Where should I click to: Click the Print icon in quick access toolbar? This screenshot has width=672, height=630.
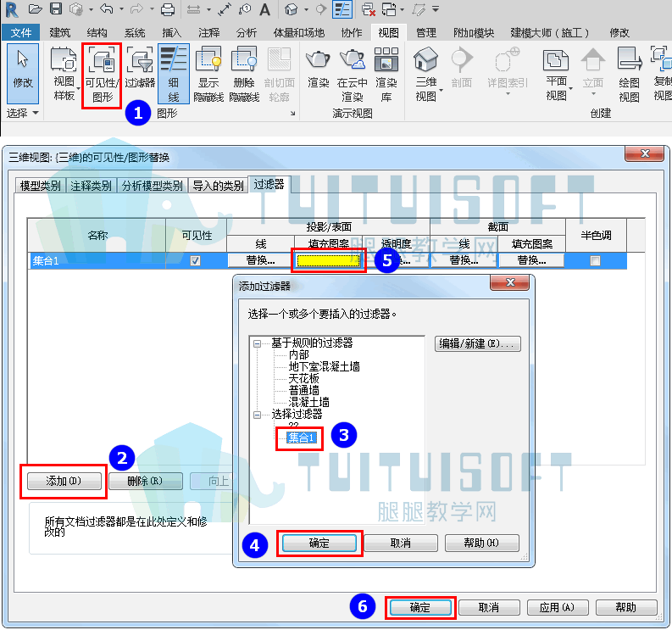(x=168, y=9)
